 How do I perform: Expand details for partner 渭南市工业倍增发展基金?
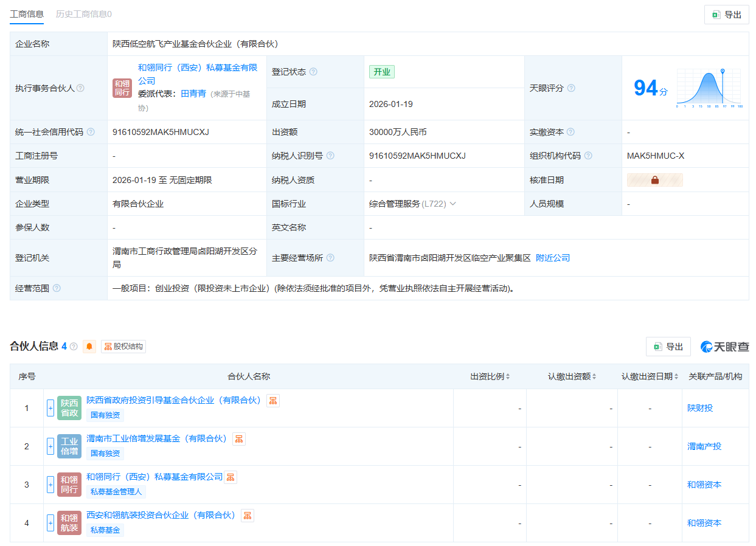click(50, 446)
